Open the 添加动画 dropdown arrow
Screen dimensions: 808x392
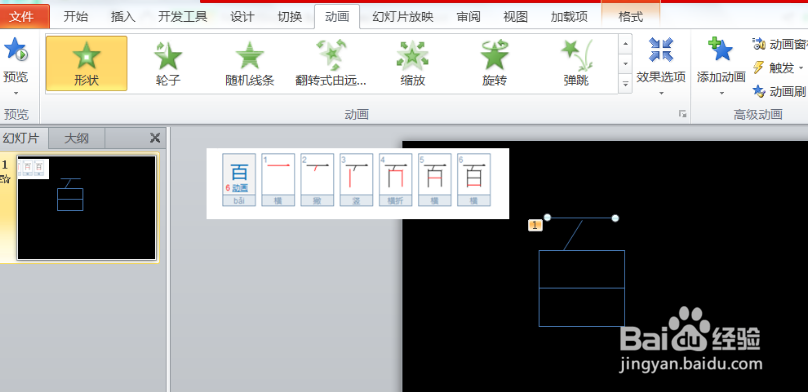click(x=721, y=93)
